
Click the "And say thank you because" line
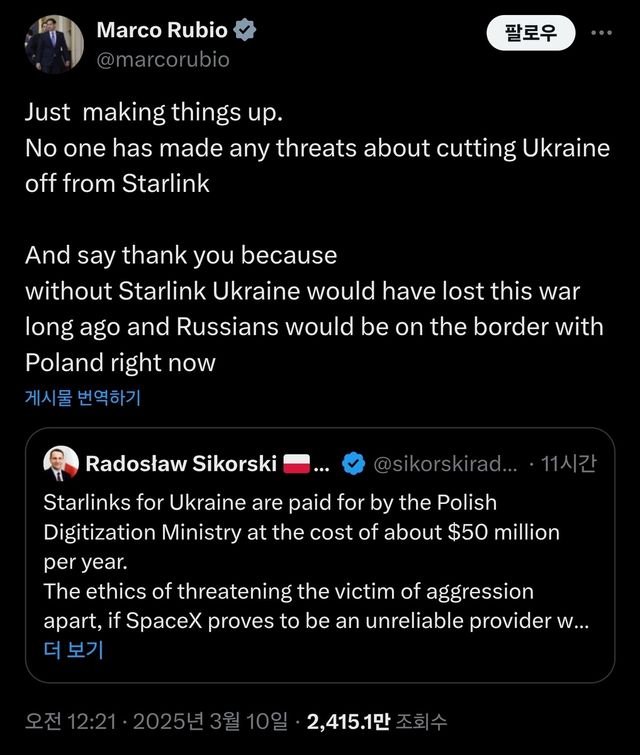(x=181, y=255)
